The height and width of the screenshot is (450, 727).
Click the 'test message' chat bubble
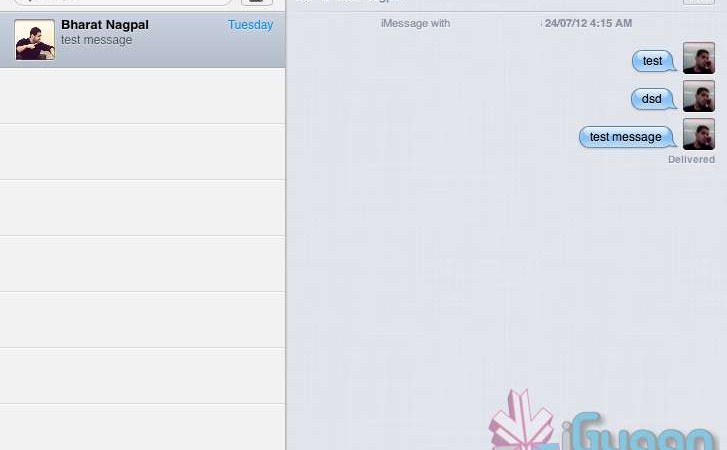(626, 137)
